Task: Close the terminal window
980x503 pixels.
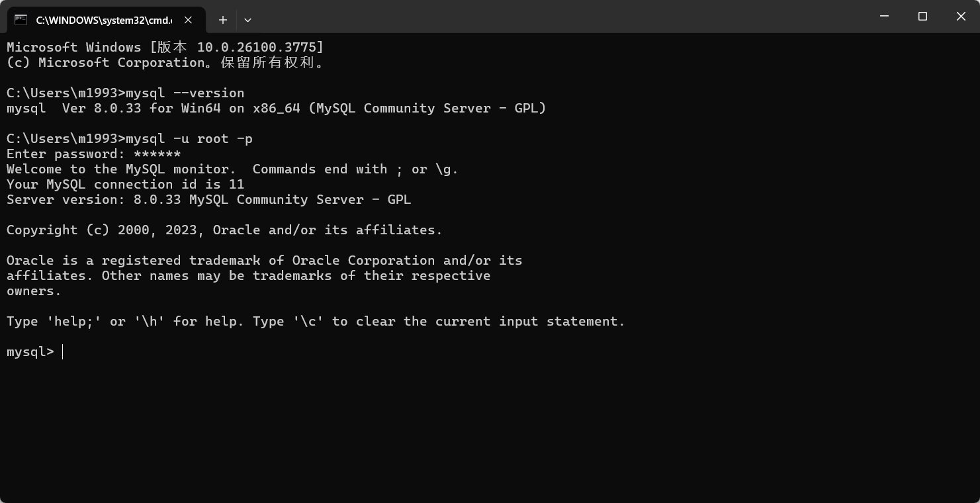Action: (x=961, y=17)
